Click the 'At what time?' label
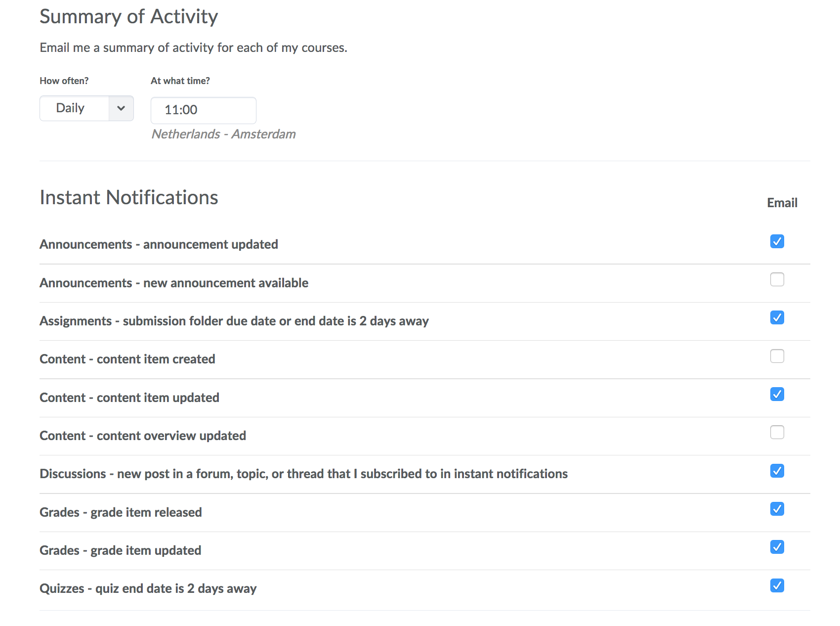This screenshot has width=840, height=626. [x=180, y=81]
